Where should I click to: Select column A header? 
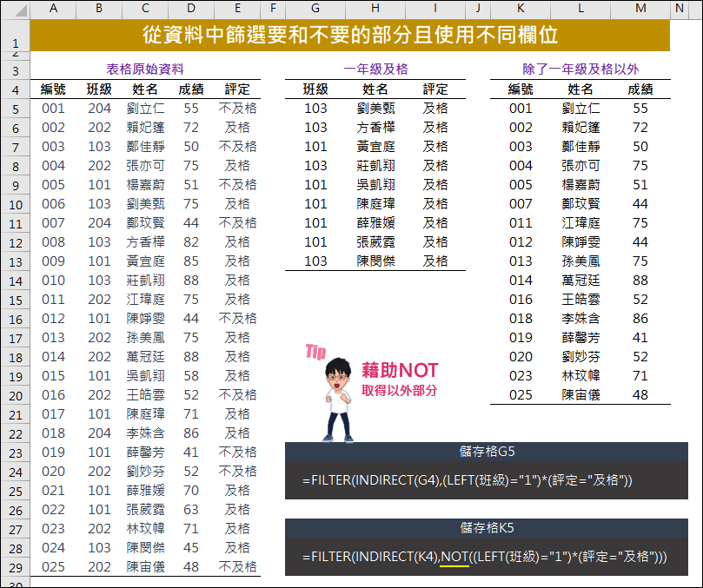click(53, 9)
